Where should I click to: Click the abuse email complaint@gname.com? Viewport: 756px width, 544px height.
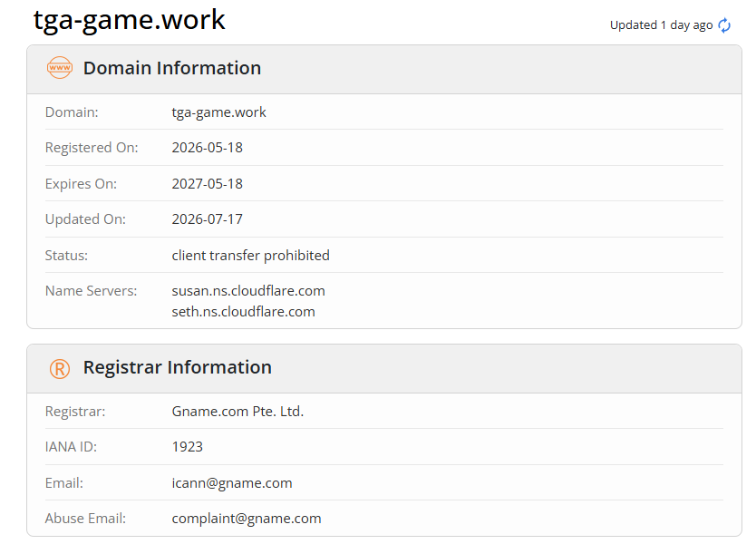pyautogui.click(x=247, y=519)
